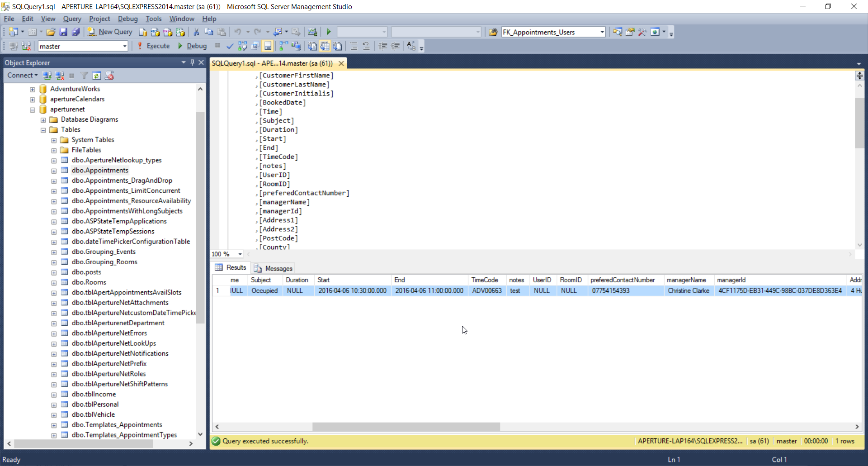
Task: Collapse the aperturenet database node
Action: (33, 109)
